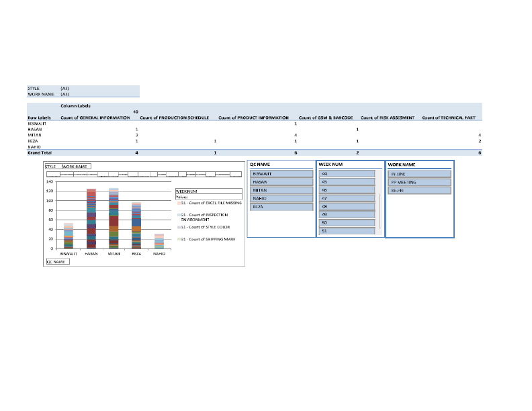Select week 45 in WEEK NUM slicer
532x411 pixels.
(347, 182)
